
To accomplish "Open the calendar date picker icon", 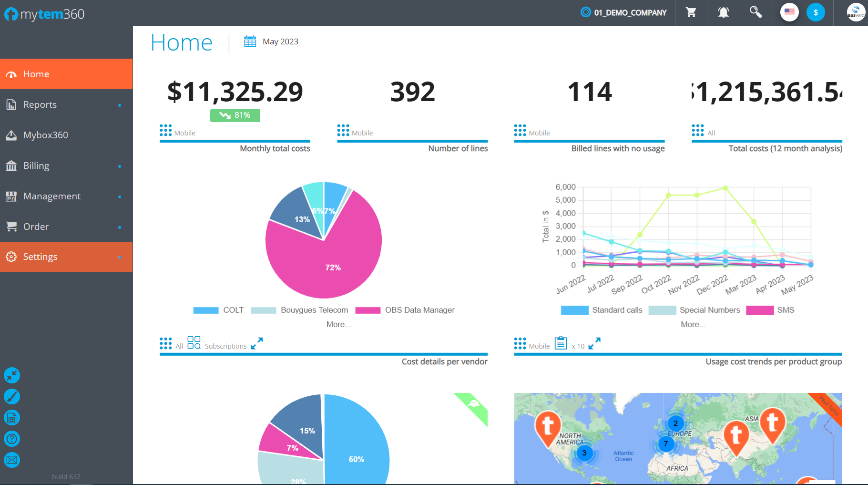I will click(x=250, y=41).
